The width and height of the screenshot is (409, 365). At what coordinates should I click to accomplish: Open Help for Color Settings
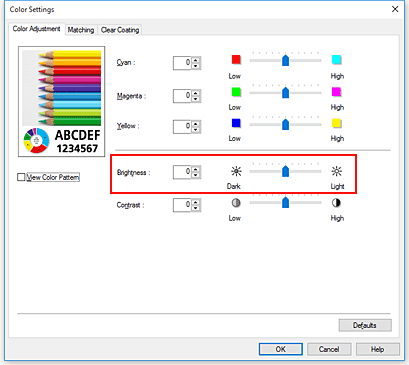tap(378, 349)
